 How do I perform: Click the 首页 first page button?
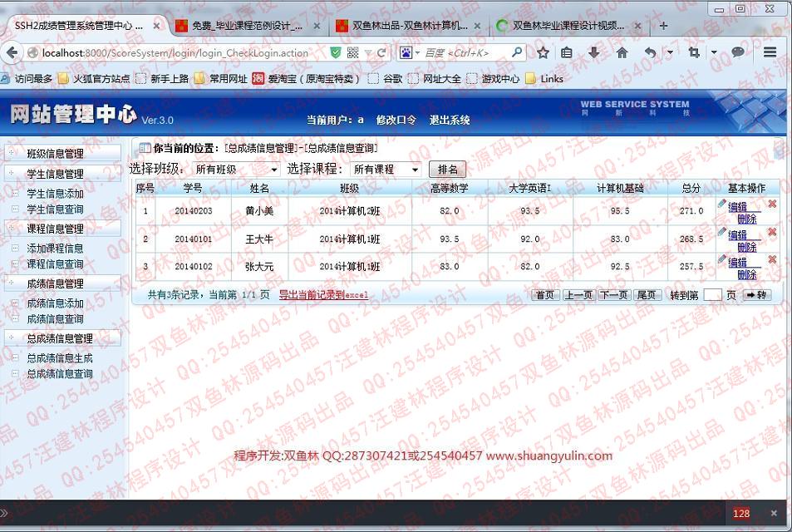pos(545,295)
